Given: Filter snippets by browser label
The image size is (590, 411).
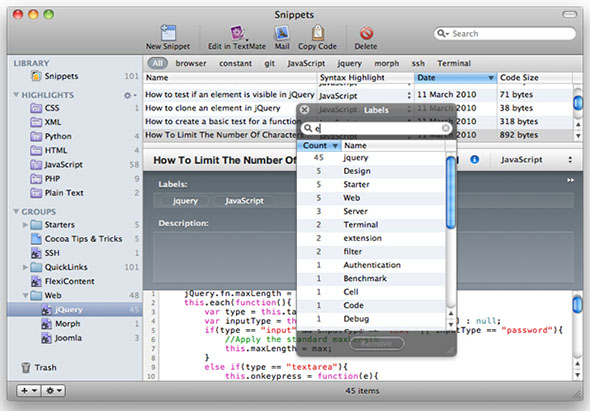Looking at the screenshot, I should coord(191,63).
